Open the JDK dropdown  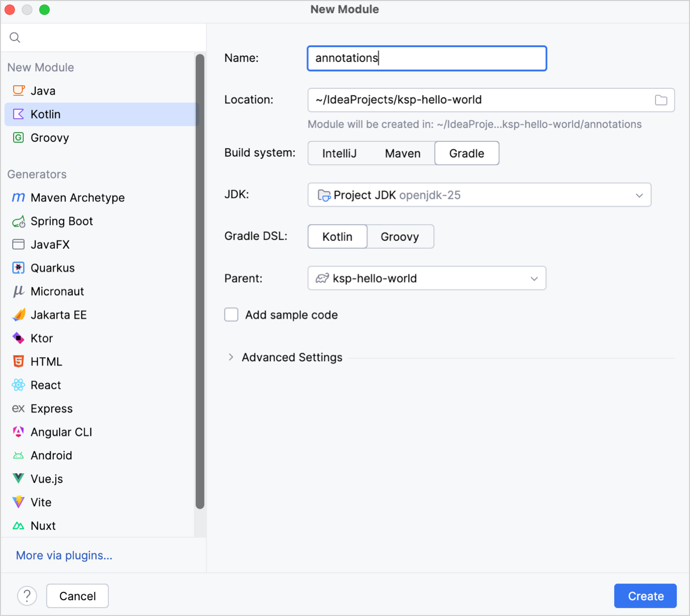click(639, 195)
